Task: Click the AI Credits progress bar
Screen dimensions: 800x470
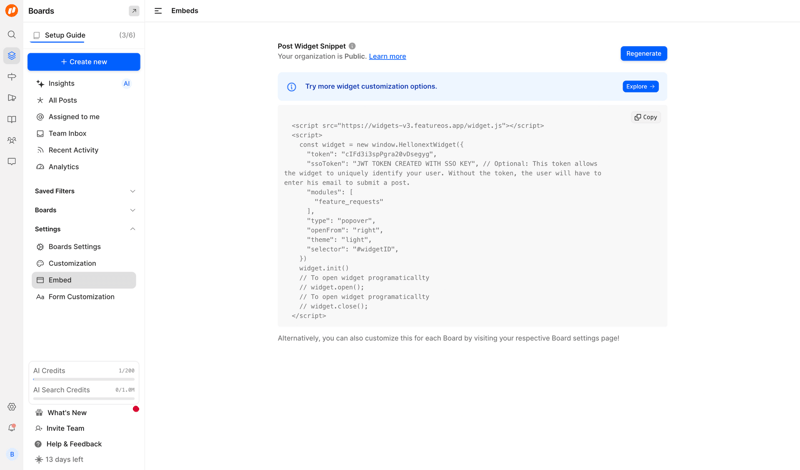Action: 84,379
